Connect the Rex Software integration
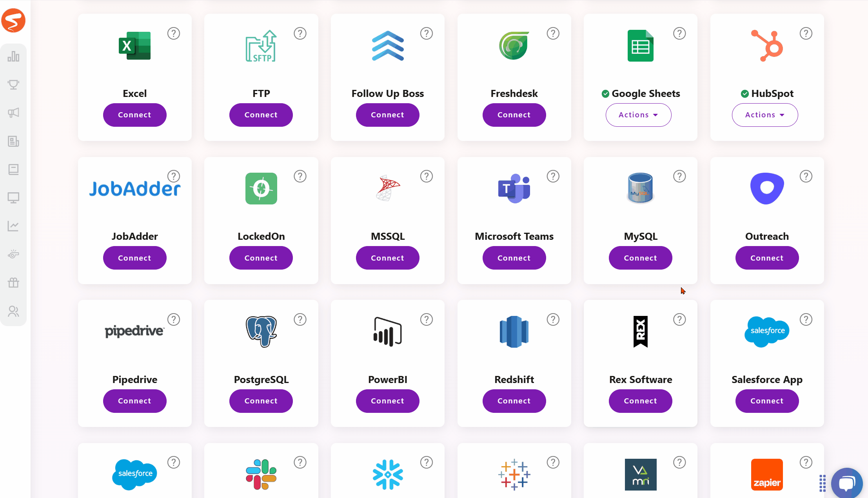This screenshot has width=868, height=498. 641,401
